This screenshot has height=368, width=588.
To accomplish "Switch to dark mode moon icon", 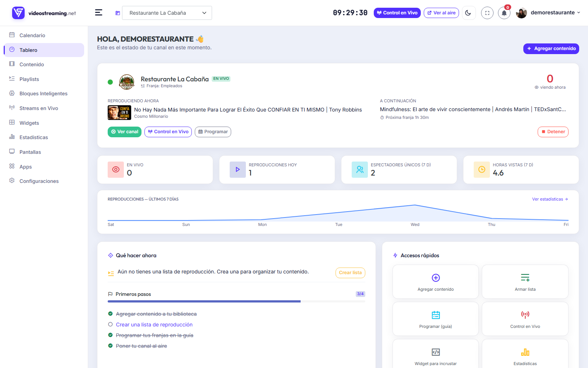I will click(468, 13).
